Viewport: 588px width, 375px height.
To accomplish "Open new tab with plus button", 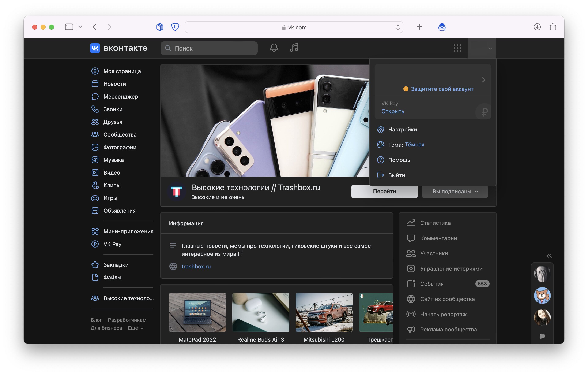I will pyautogui.click(x=419, y=27).
